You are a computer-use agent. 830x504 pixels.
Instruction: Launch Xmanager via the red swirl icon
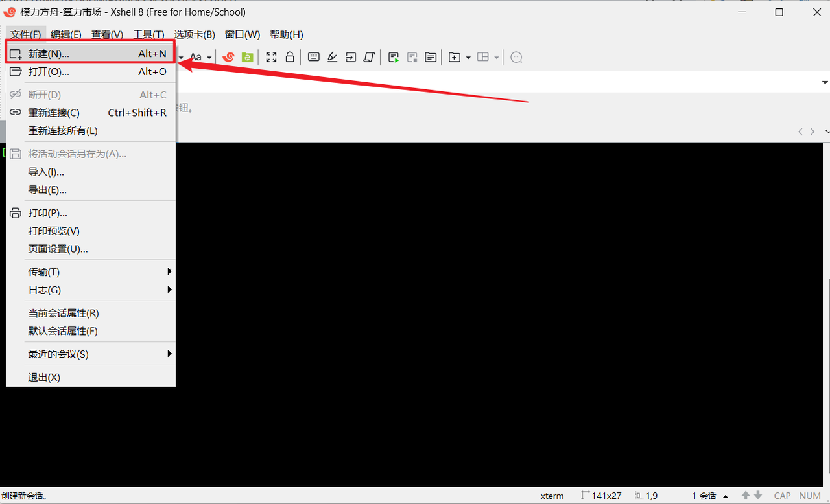click(x=228, y=57)
